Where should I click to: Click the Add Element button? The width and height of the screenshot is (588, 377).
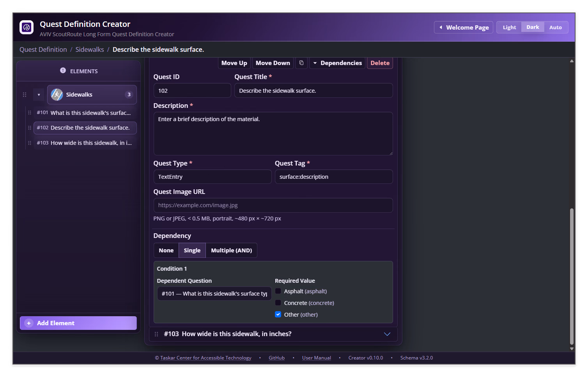pyautogui.click(x=78, y=323)
